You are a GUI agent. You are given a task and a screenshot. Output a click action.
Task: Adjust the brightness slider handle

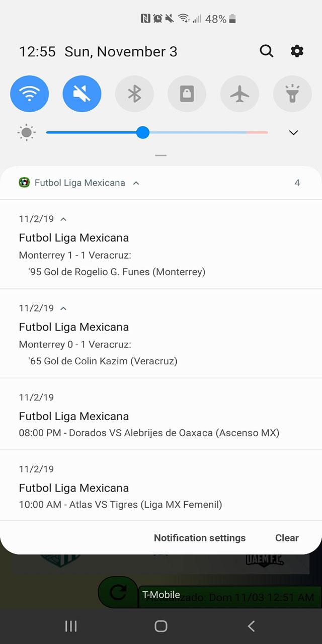[x=143, y=132]
